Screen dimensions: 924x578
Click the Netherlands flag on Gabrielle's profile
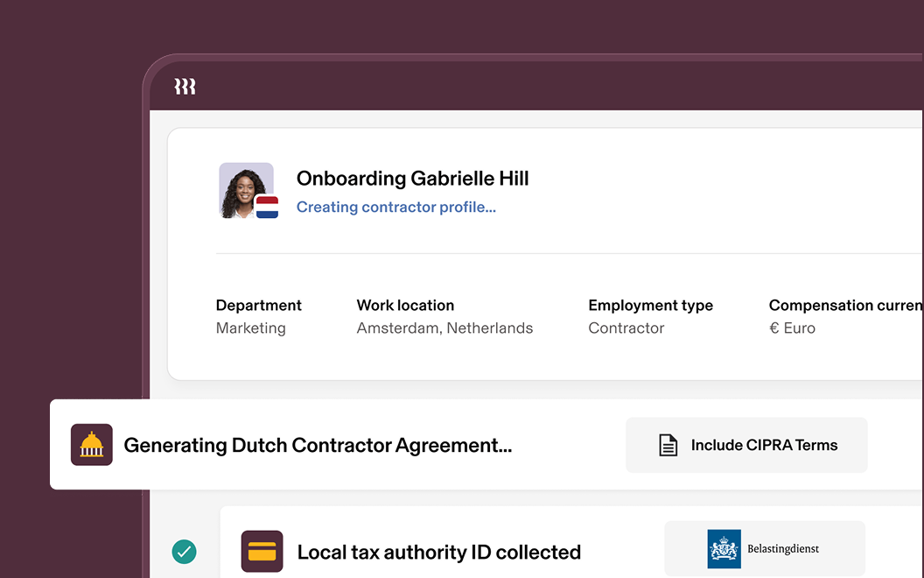(268, 206)
